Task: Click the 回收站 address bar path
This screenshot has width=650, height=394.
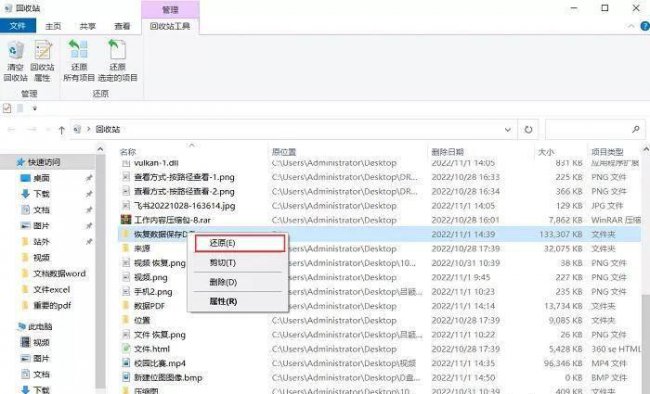Action: (108, 130)
